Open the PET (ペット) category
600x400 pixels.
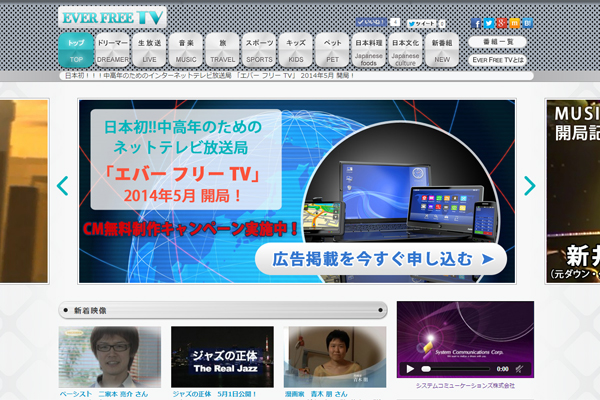point(333,50)
